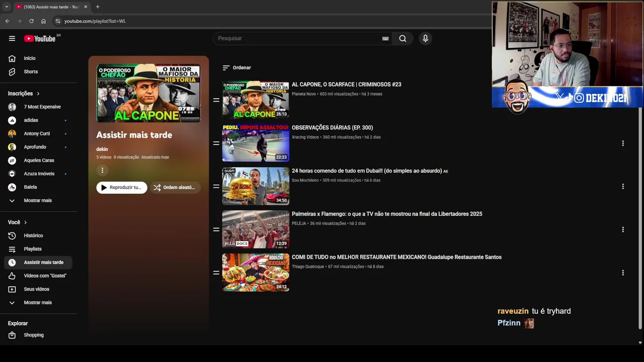
Task: Start voice search with microphone icon
Action: 425,38
